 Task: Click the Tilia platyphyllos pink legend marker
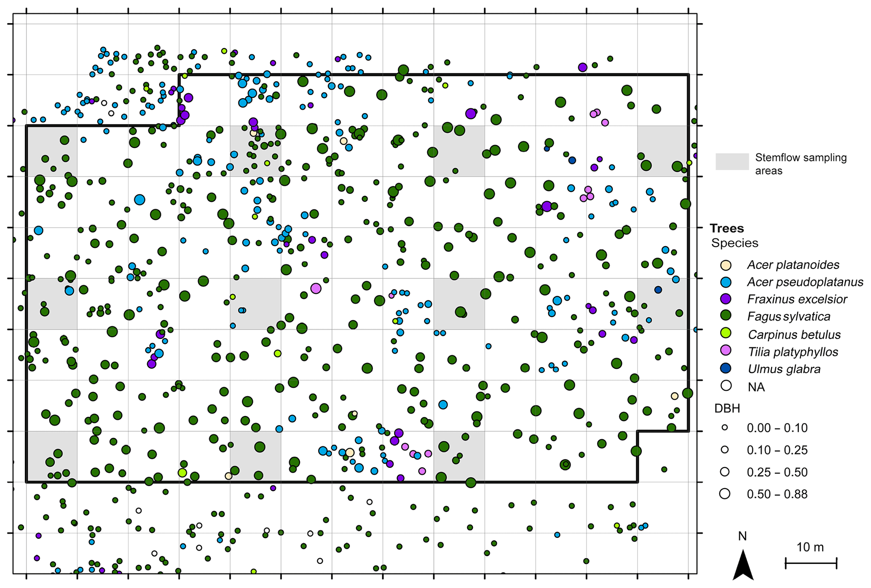[725, 351]
